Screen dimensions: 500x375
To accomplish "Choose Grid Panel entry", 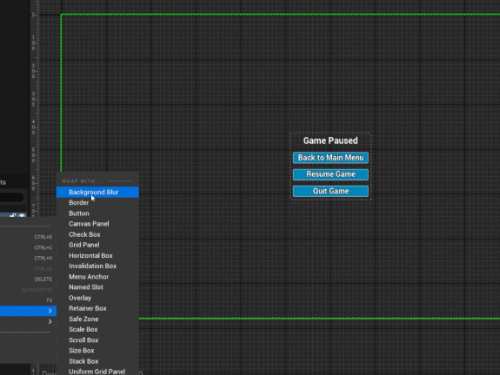I will [97, 245].
